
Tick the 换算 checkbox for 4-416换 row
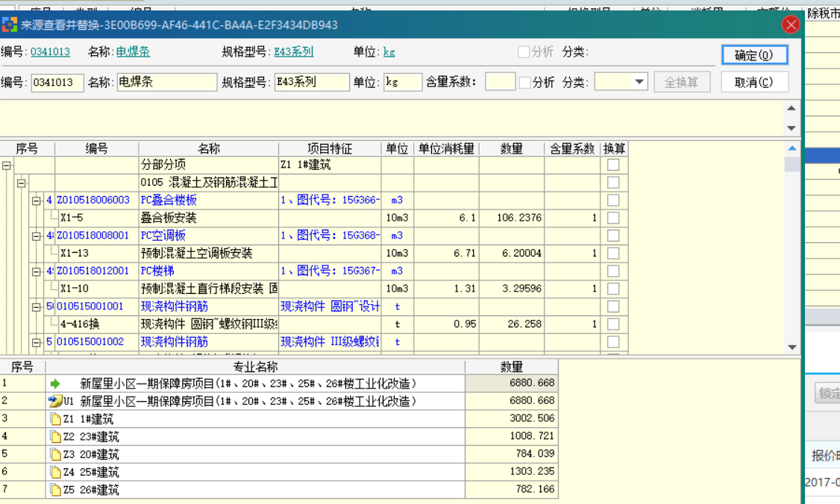(x=613, y=324)
